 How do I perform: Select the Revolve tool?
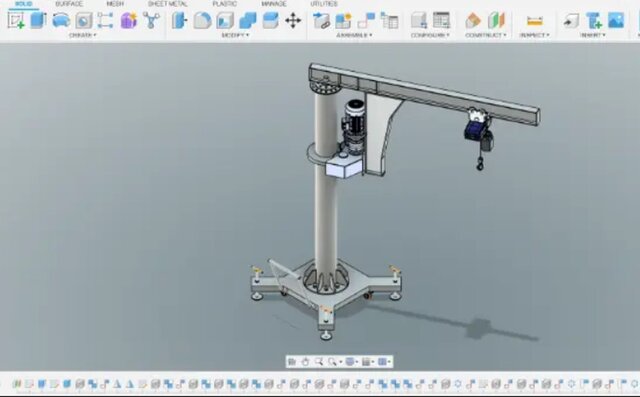tap(61, 20)
